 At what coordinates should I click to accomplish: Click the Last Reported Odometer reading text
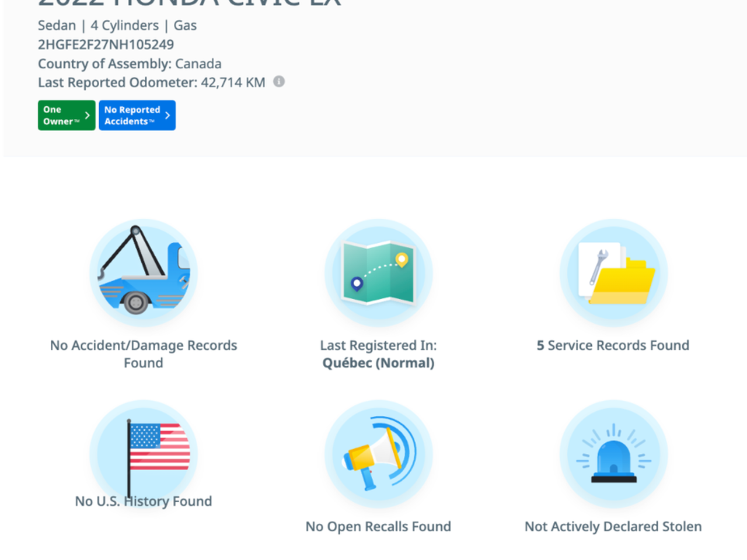[x=152, y=82]
